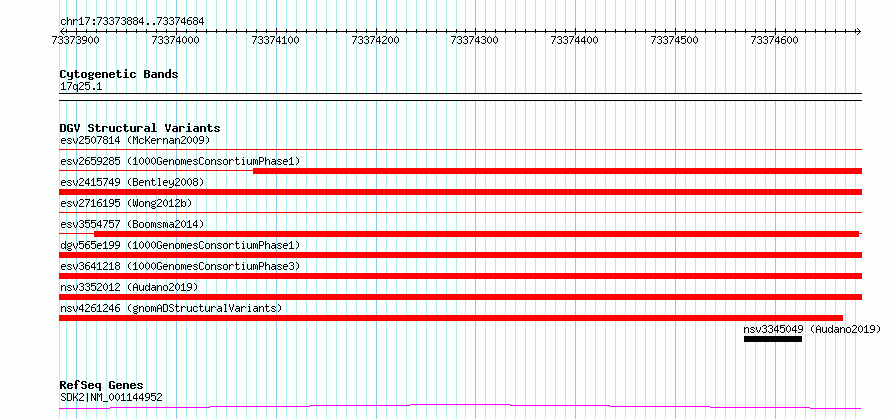Screen dimensions: 890x419
Task: Click the red bar of esv2415749
Action: tap(460, 192)
